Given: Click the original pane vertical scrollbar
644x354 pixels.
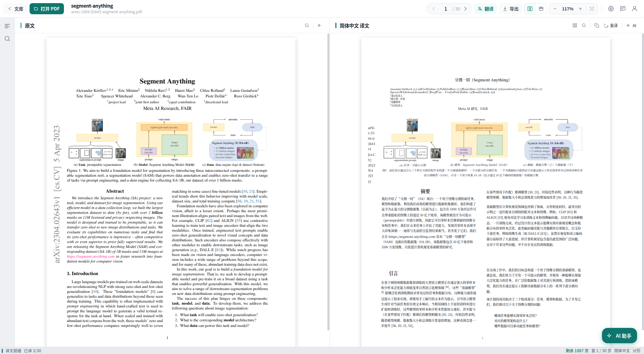Looking at the screenshot, I should pos(328,182).
